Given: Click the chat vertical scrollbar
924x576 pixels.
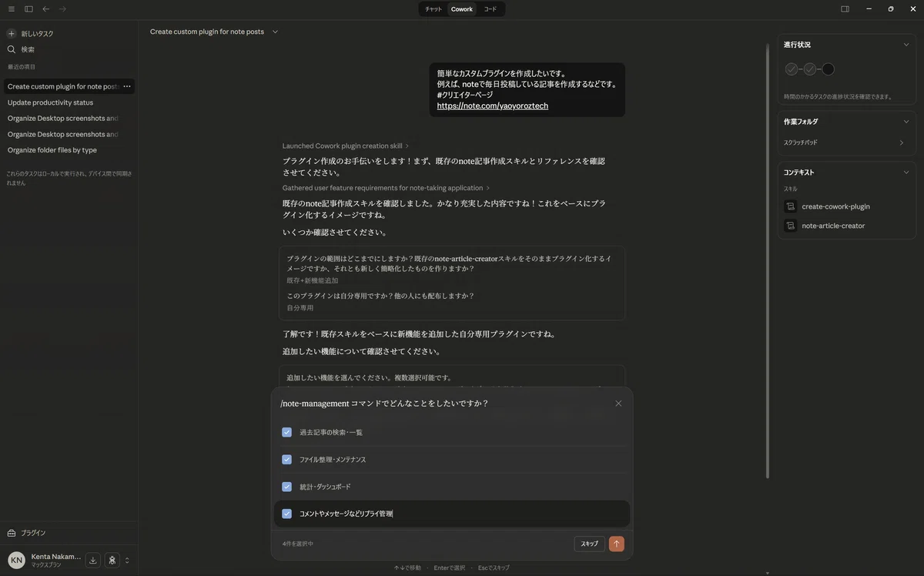Looking at the screenshot, I should (x=767, y=262).
